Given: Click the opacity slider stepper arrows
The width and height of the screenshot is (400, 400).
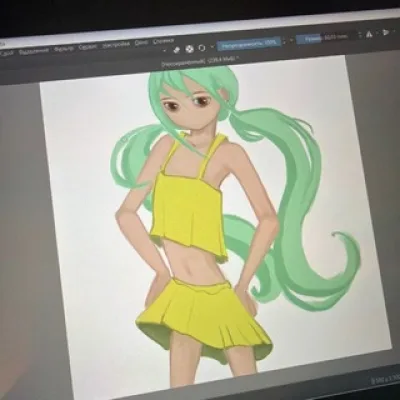Looking at the screenshot, I should coord(284,42).
